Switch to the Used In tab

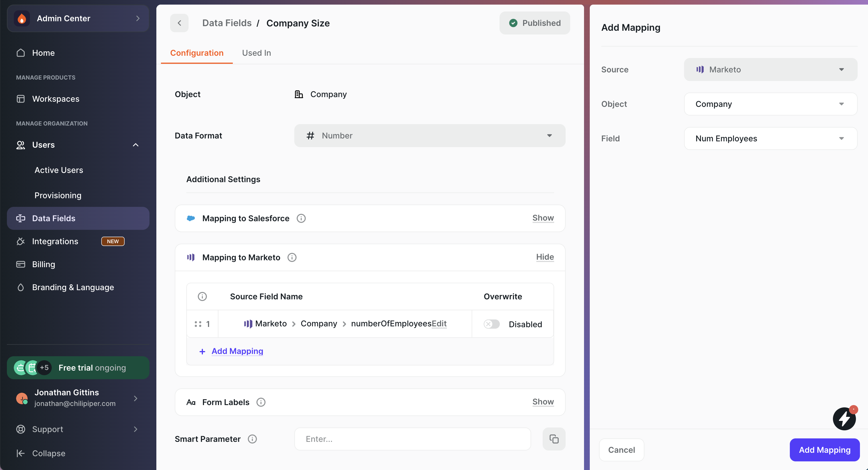coord(256,53)
